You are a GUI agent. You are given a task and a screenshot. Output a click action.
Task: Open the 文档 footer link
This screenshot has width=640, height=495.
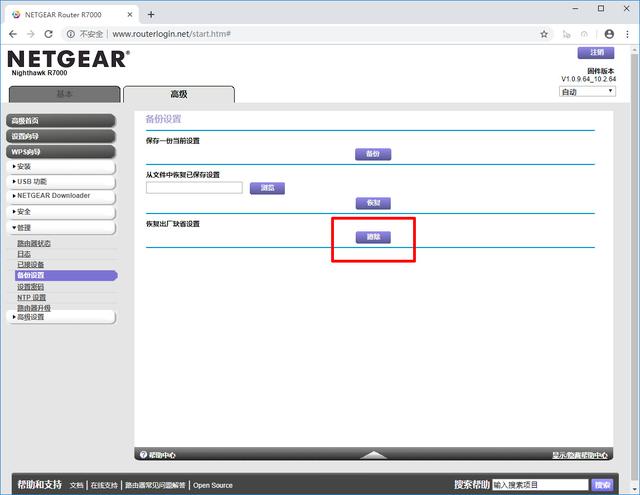click(76, 485)
